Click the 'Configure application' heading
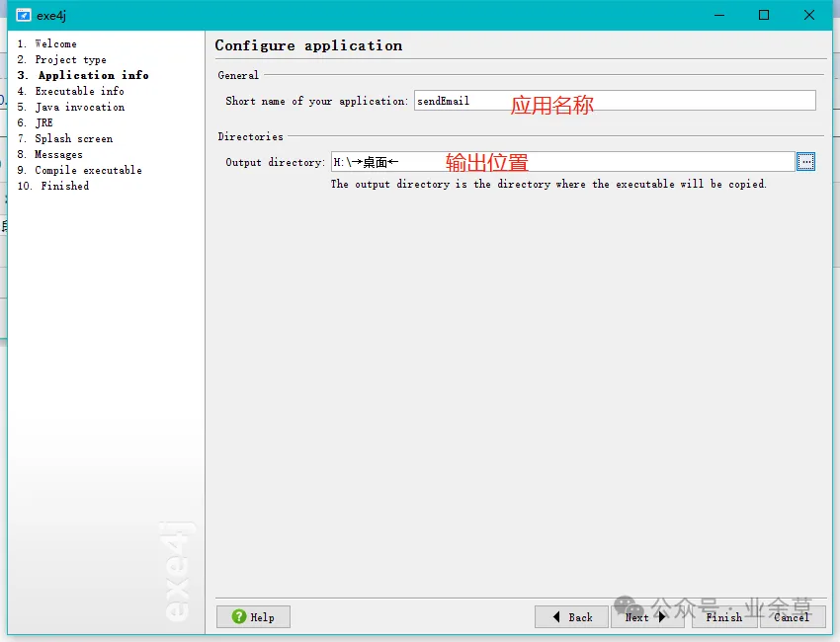Screen dimensions: 840x642 point(308,46)
